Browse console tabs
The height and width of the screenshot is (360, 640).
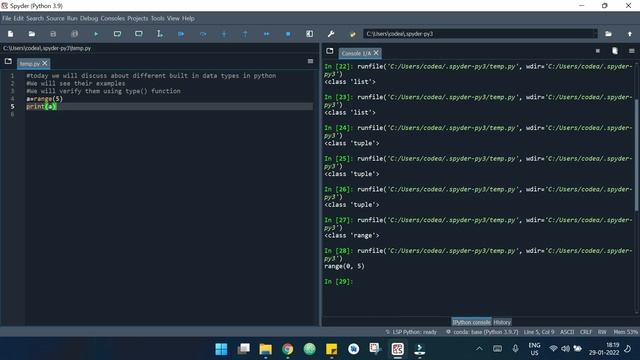tap(330, 51)
